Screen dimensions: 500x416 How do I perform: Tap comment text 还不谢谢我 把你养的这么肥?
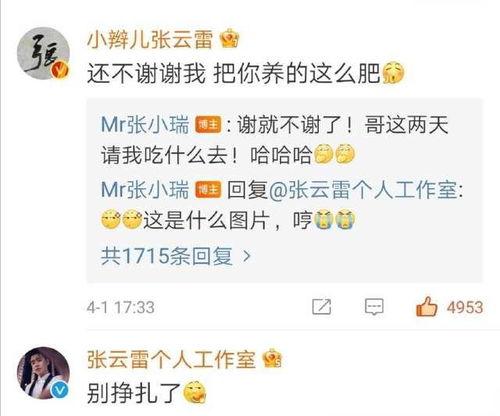(233, 73)
